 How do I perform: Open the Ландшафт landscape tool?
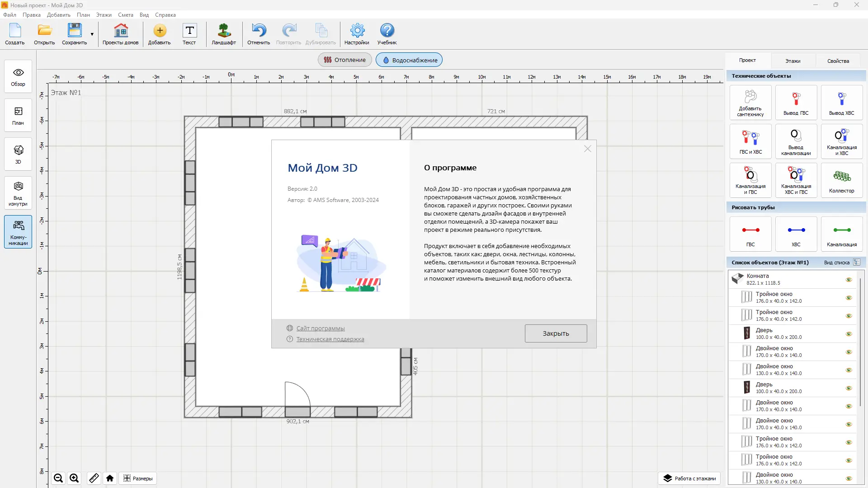point(224,34)
